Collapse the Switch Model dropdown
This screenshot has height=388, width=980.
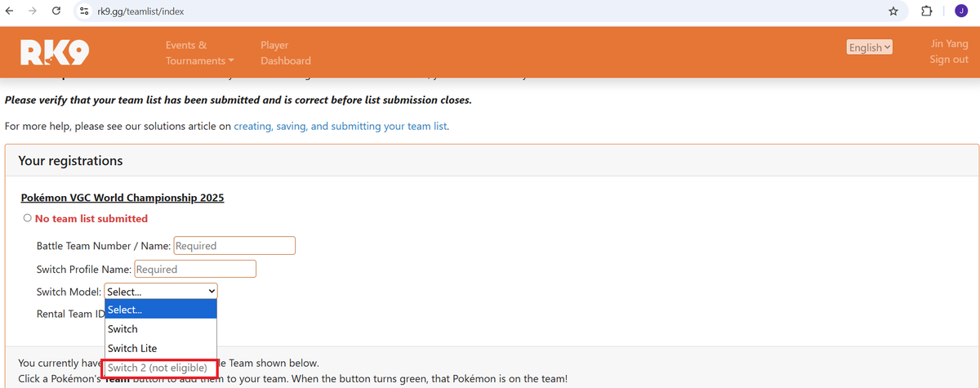point(161,292)
